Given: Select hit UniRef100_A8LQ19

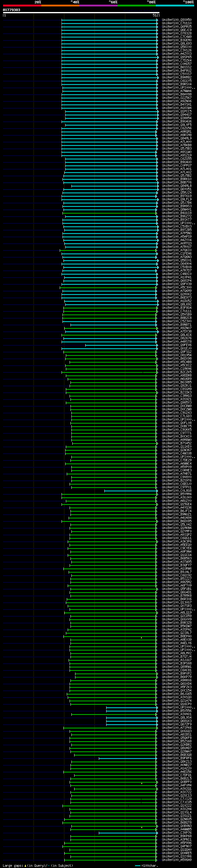Looking at the screenshot, I should pyautogui.click(x=177, y=612).
